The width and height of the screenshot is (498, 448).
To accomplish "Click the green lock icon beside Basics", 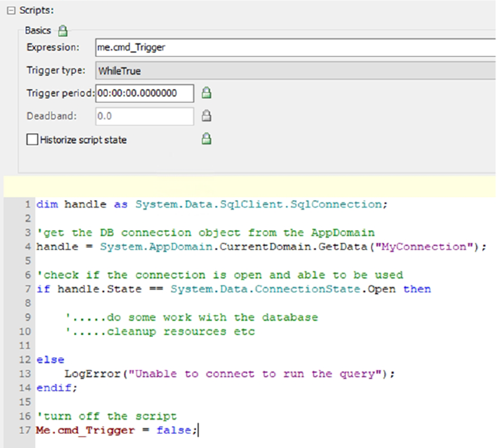I will click(62, 31).
